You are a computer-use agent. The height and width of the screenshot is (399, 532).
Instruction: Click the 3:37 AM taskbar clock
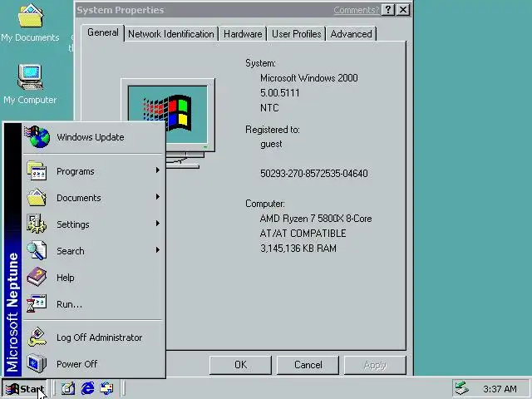pos(500,389)
